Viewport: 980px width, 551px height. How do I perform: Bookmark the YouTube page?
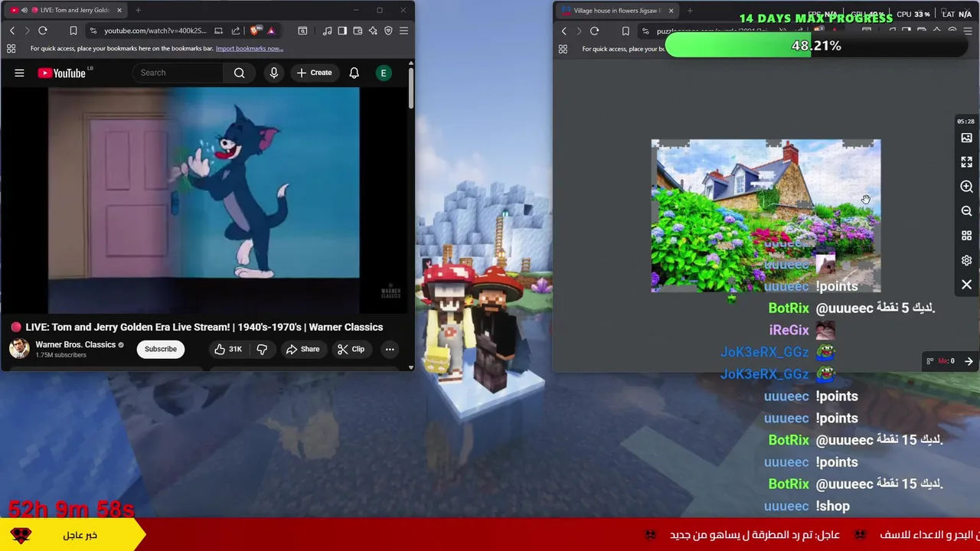point(73,31)
